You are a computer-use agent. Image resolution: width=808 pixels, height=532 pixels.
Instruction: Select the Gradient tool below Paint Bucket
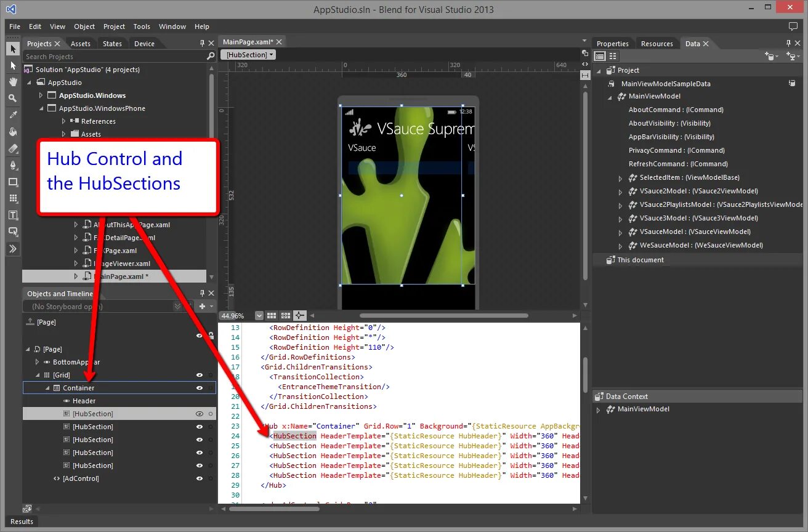click(x=13, y=148)
